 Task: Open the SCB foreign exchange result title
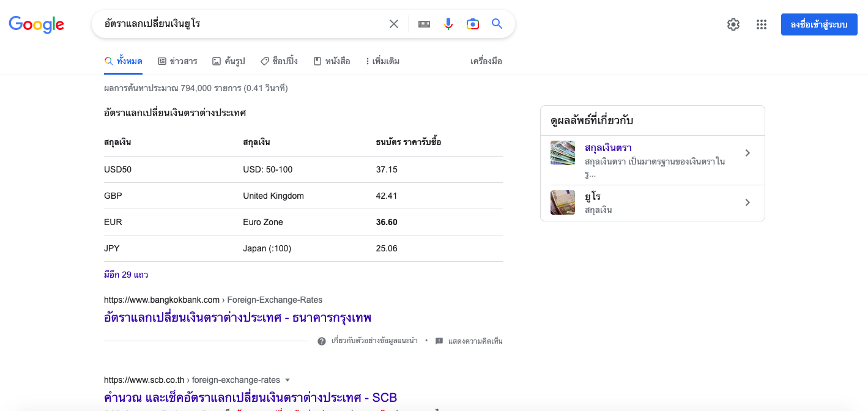(250, 398)
